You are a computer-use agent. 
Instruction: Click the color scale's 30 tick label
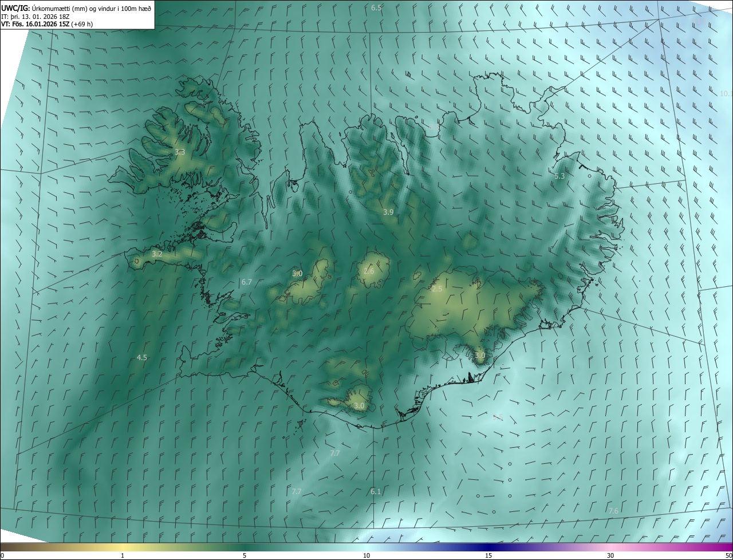(610, 555)
